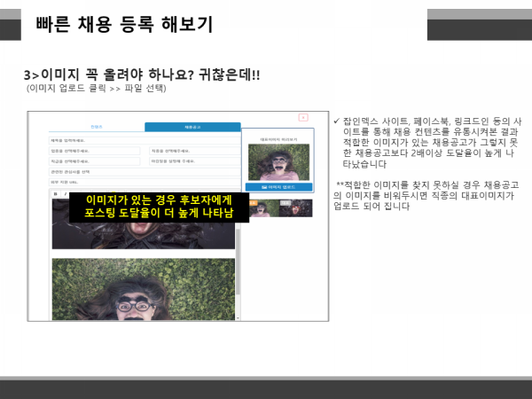Select the 채용공고 tab
Image resolution: width=532 pixels, height=399 pixels.
click(192, 128)
